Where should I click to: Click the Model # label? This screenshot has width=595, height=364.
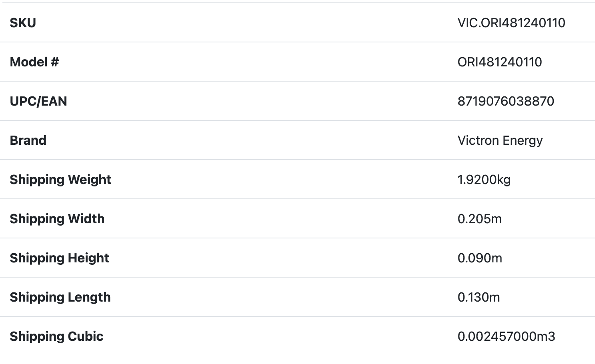[x=34, y=62]
